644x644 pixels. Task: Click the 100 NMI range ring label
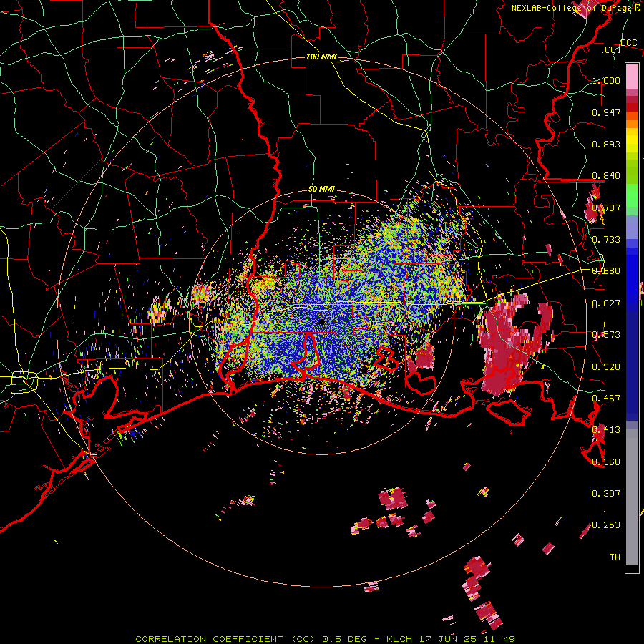coord(321,57)
